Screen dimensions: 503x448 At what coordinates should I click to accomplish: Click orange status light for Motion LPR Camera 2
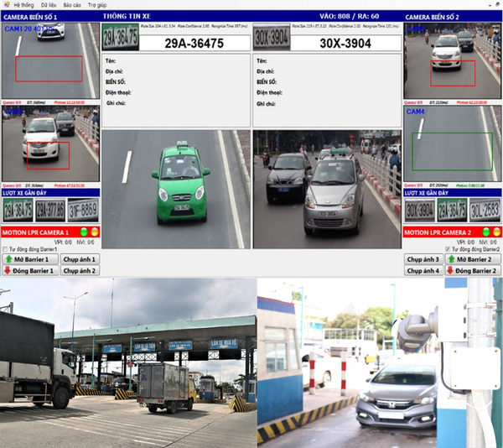(495, 232)
